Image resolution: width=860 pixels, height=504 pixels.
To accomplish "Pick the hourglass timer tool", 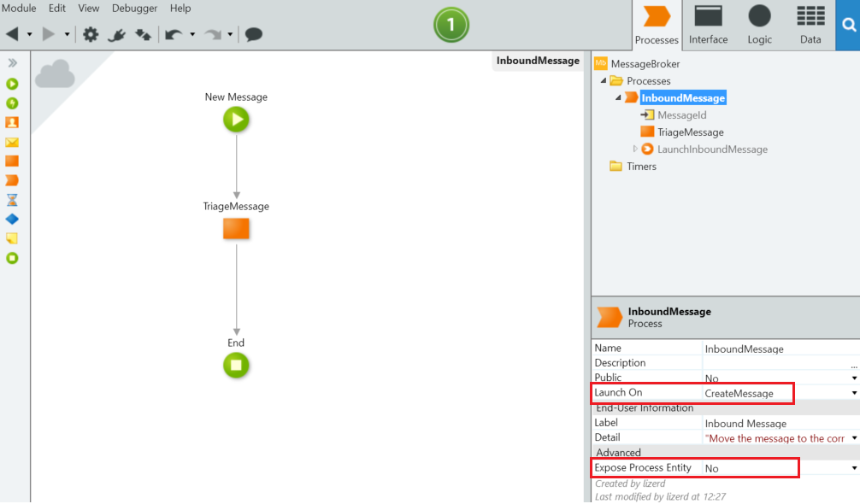I will pyautogui.click(x=12, y=200).
